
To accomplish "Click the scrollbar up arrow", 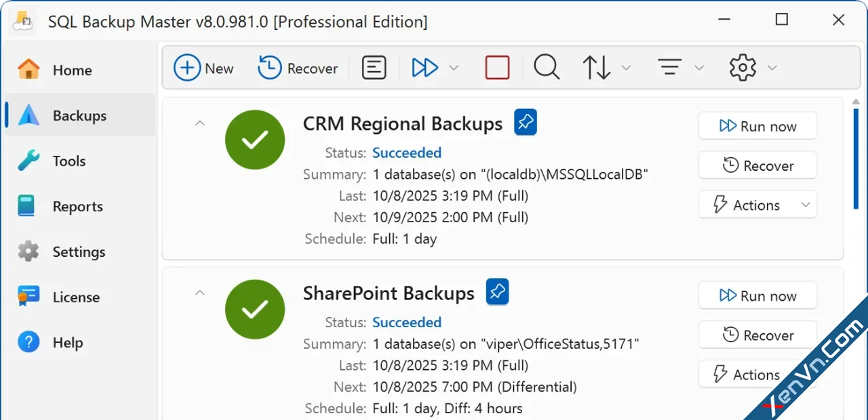I will (856, 102).
